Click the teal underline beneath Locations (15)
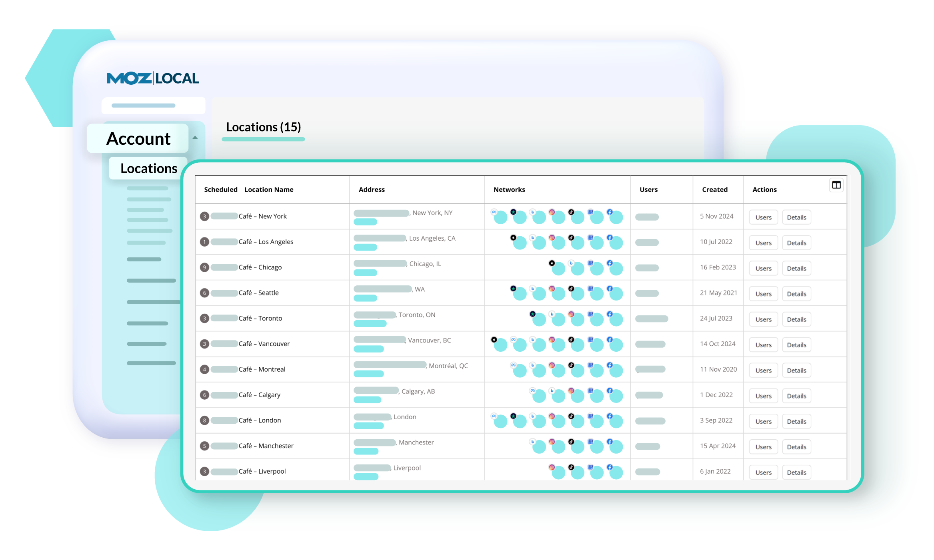The height and width of the screenshot is (560, 934). [263, 139]
